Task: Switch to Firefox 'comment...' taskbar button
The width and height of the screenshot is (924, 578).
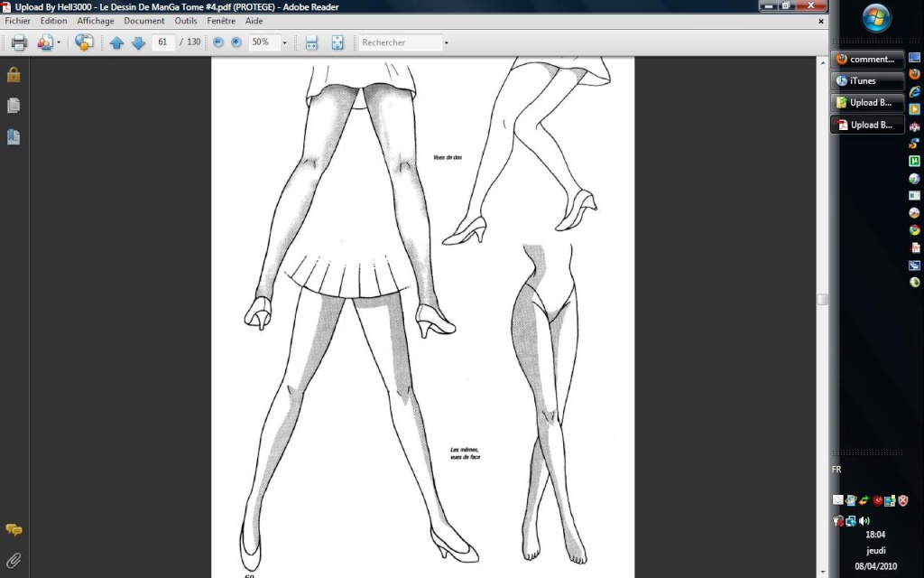Action: [867, 59]
